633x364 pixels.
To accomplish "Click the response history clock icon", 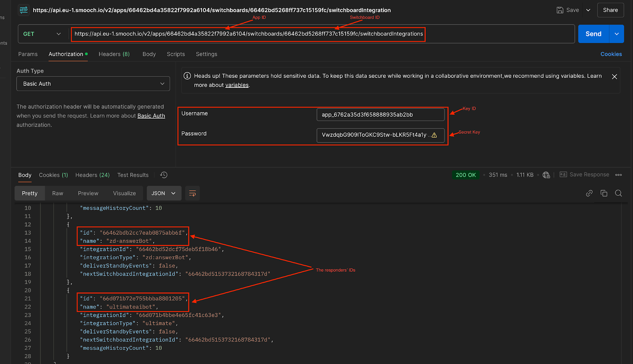I will pyautogui.click(x=164, y=175).
